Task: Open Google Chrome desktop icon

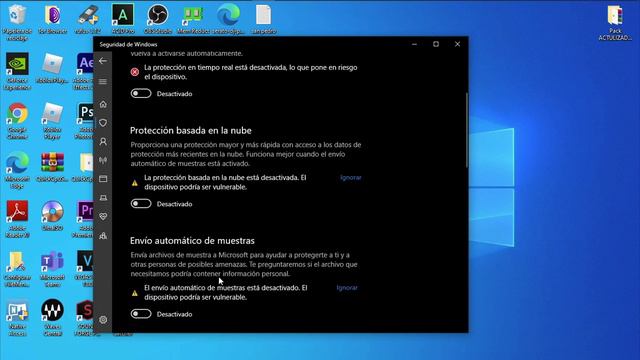Action: coord(17,121)
